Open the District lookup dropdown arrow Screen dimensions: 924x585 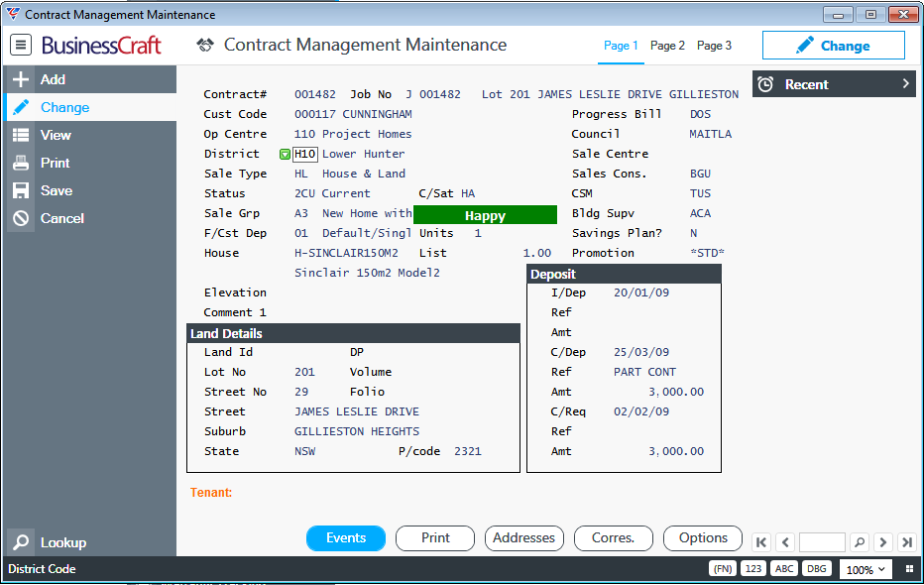coord(285,155)
